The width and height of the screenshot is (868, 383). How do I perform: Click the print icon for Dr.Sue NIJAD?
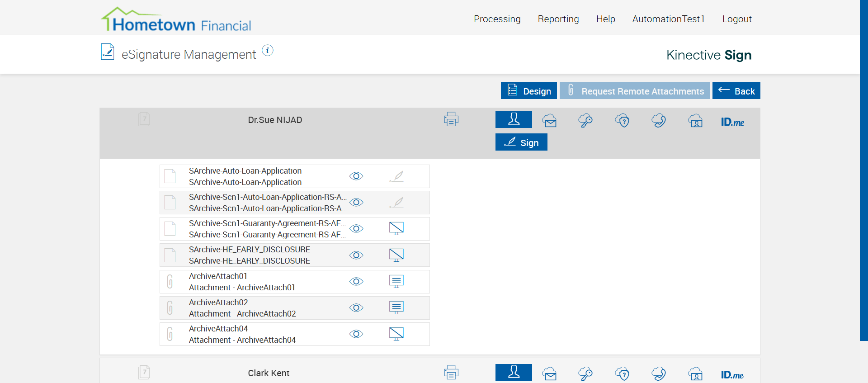(451, 119)
